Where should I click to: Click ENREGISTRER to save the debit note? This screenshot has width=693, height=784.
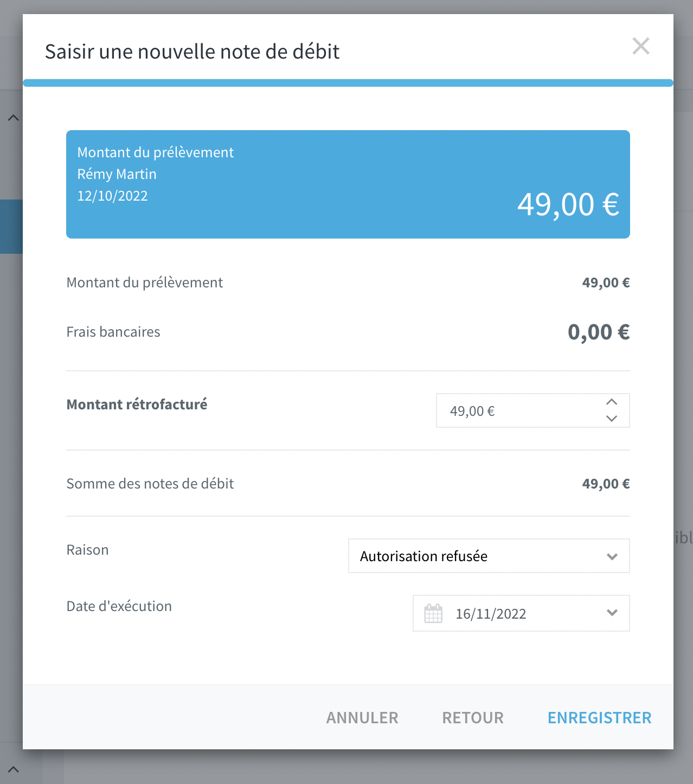[x=599, y=717]
